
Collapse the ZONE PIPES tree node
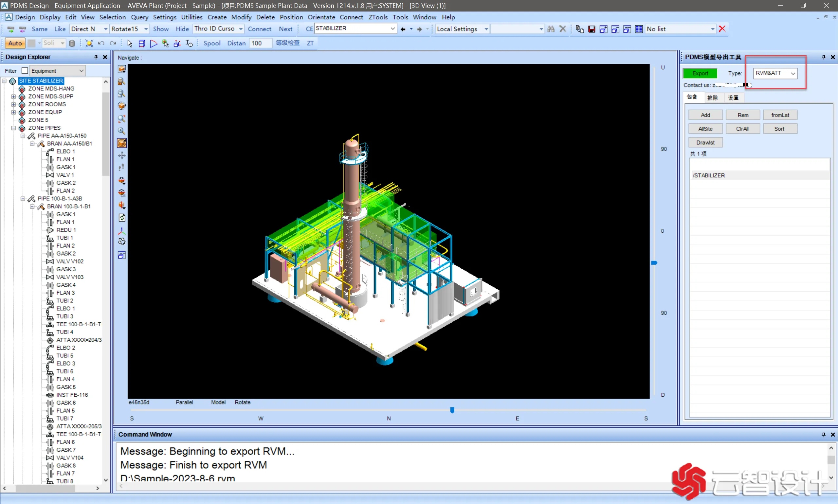14,128
